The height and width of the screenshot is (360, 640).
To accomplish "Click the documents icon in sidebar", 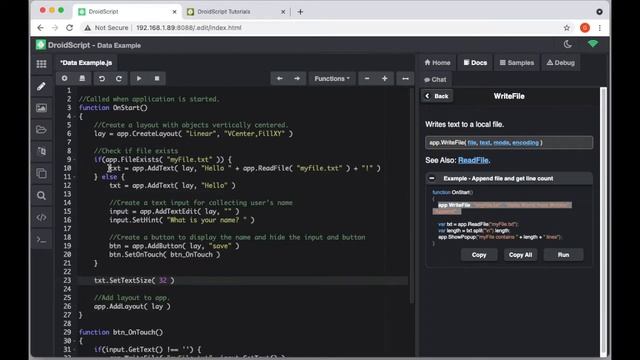I will pos(41,151).
